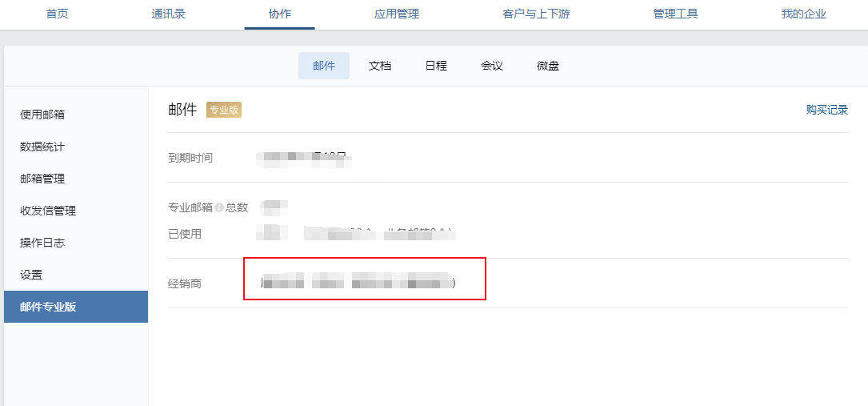Click the info icon beside 专业邮箱
868x406 pixels.
tap(219, 207)
